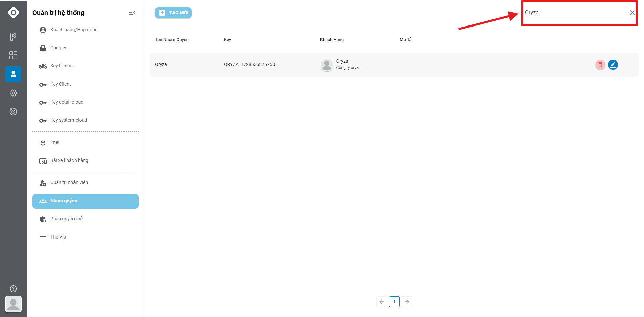The width and height of the screenshot is (644, 317).
Task: Click the user avatar in rail
Action: tap(13, 304)
